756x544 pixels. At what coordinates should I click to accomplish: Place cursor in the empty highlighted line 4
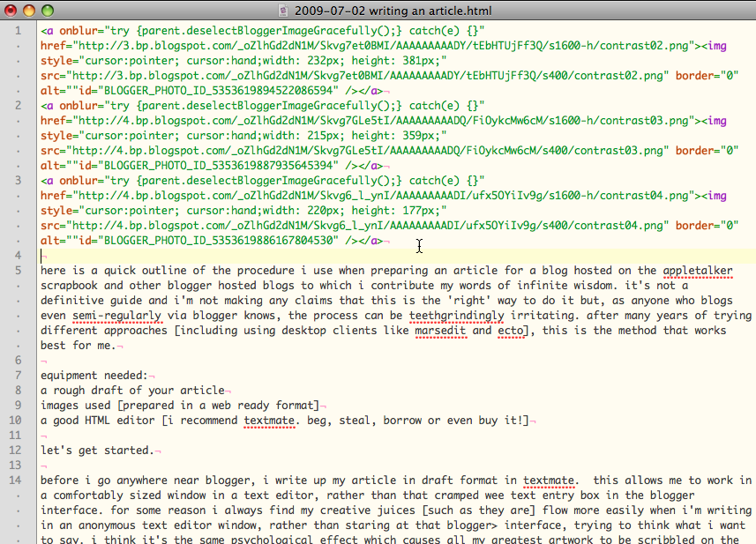pyautogui.click(x=395, y=256)
